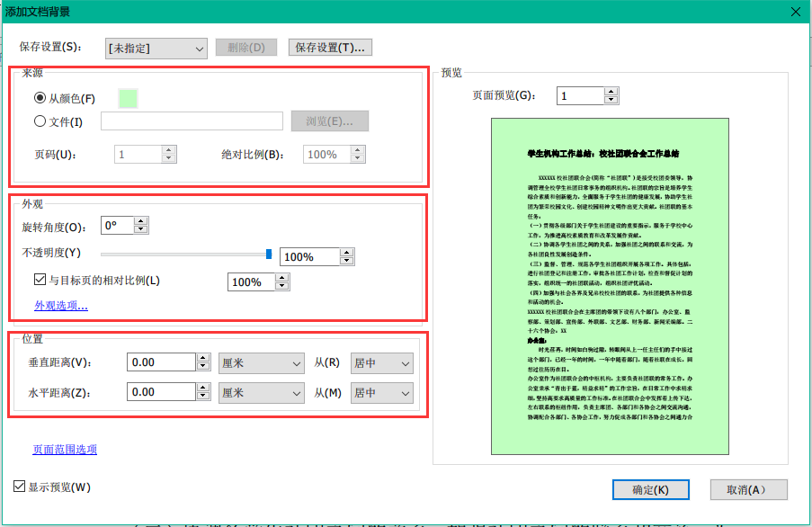The image size is (812, 527).
Task: Select the 文件(I) radio button
Action: (x=40, y=121)
